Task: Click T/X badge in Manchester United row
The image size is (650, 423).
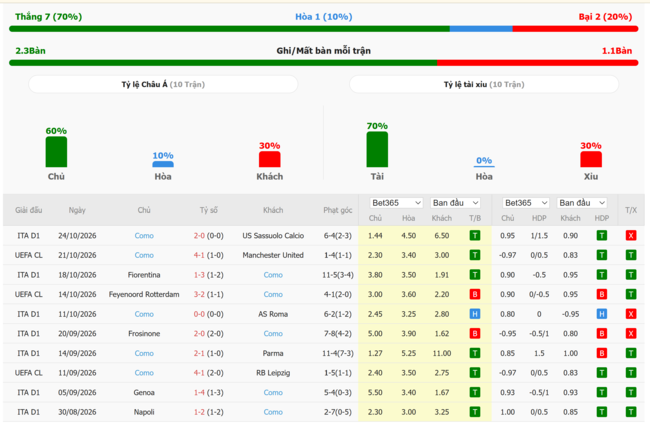Action: pos(631,255)
